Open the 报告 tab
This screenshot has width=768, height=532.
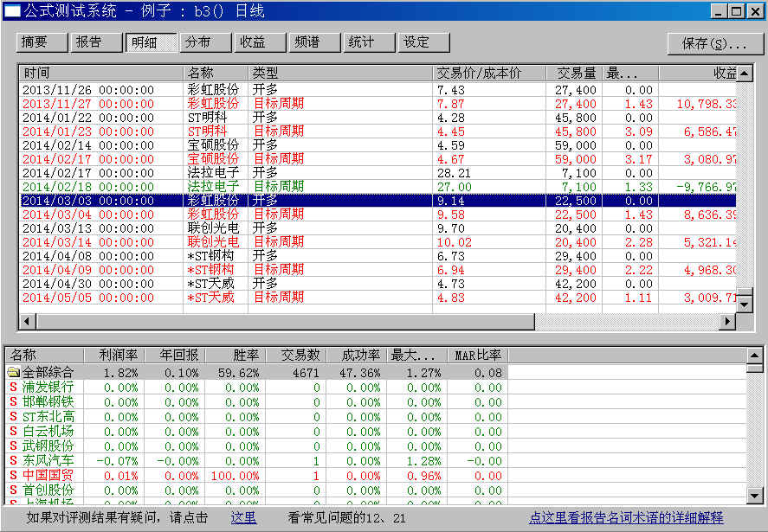(x=96, y=42)
